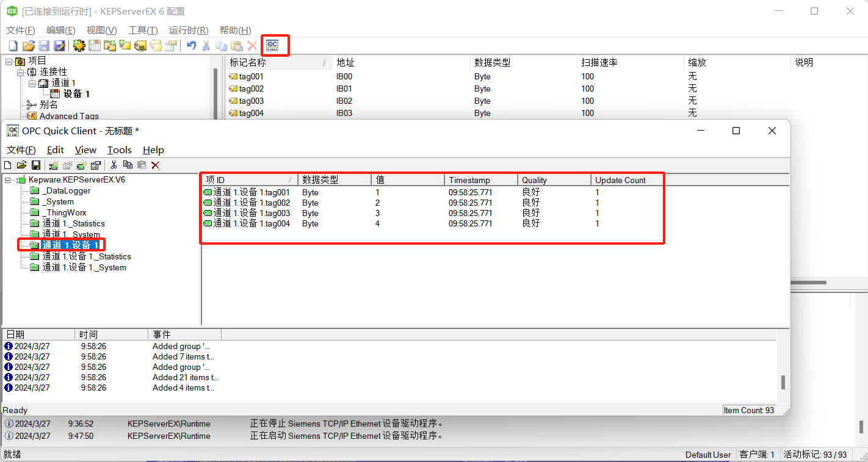The width and height of the screenshot is (868, 462).
Task: Click KEPServerEX event log scrollbar thumb
Action: [x=862, y=427]
